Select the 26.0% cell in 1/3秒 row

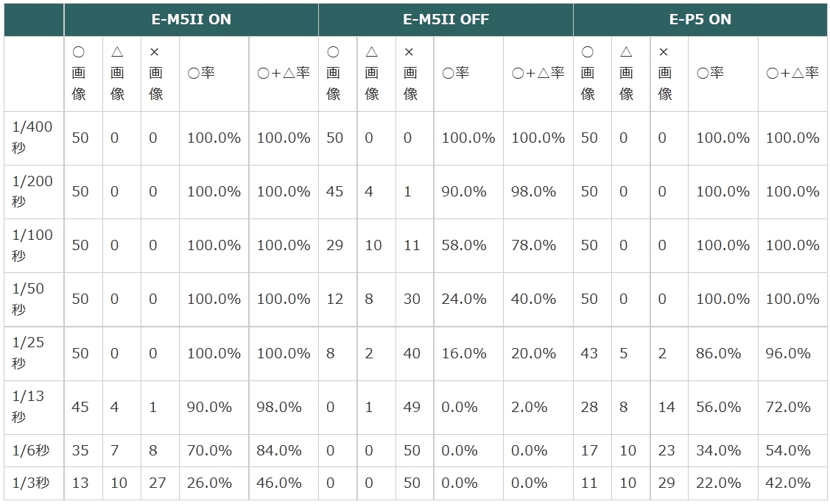click(x=209, y=483)
